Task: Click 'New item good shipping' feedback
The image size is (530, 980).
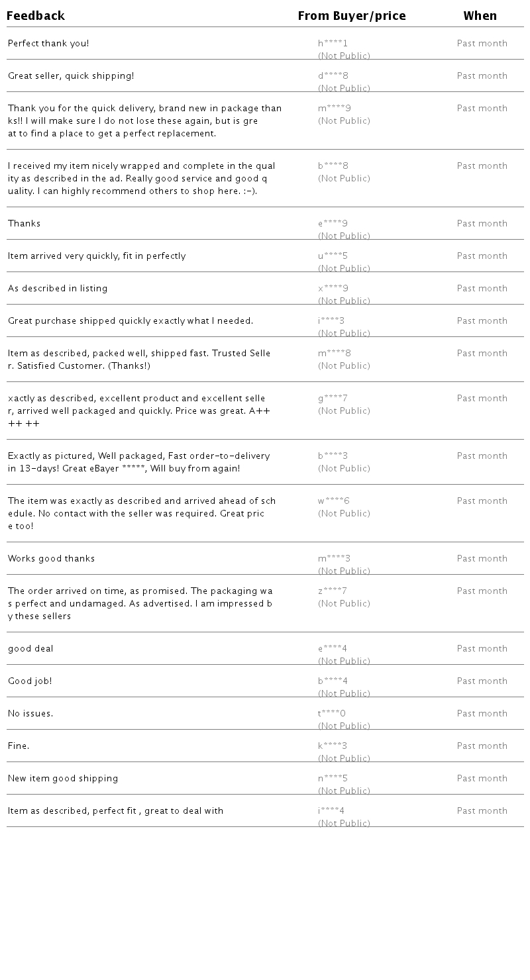Action: (63, 779)
